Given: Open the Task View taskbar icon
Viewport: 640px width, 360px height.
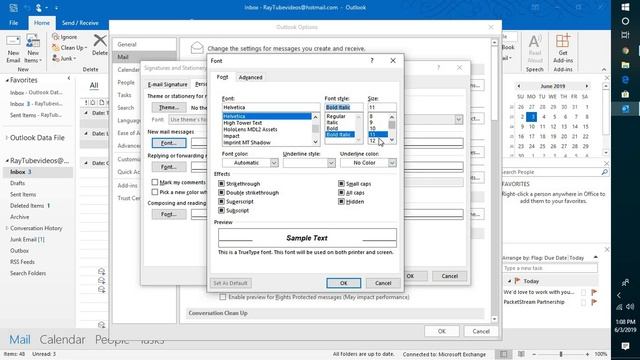Looking at the screenshot, I should 625,36.
